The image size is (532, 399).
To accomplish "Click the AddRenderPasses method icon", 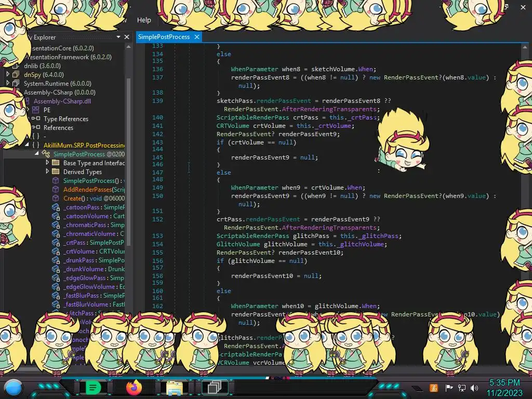I will tap(56, 189).
